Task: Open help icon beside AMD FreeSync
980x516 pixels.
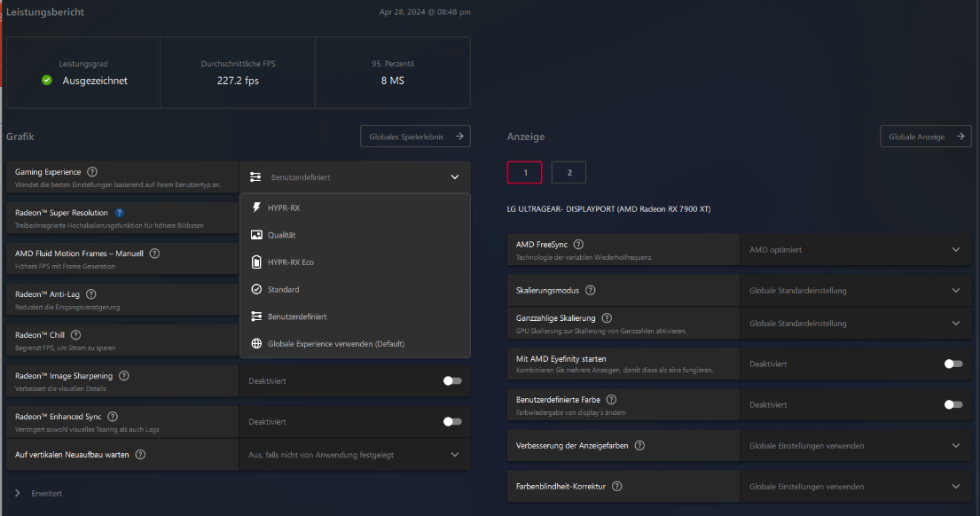Action: pyautogui.click(x=578, y=244)
